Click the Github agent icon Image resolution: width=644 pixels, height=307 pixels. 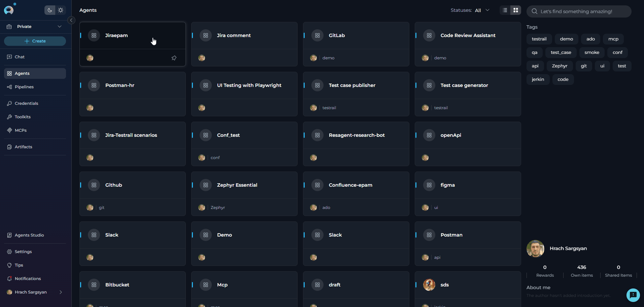(x=94, y=185)
